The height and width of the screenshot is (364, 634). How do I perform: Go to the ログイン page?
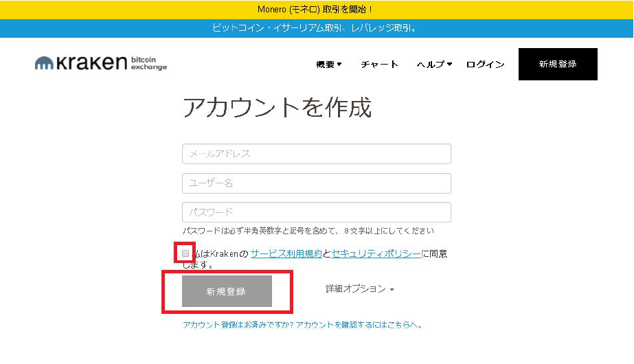pos(485,65)
